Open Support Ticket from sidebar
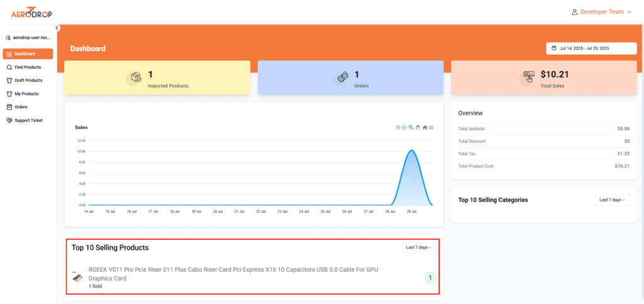This screenshot has height=304, width=644. (28, 120)
